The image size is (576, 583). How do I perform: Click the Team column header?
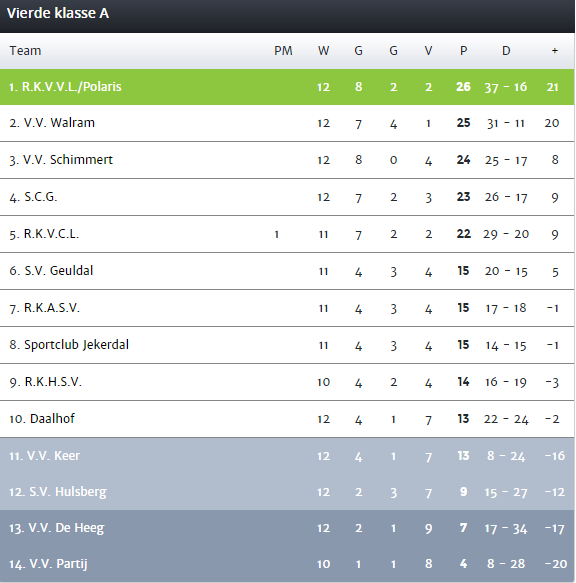coord(25,51)
